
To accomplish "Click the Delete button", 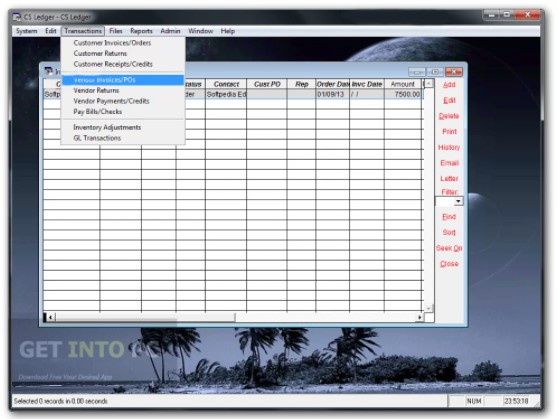I will (449, 116).
